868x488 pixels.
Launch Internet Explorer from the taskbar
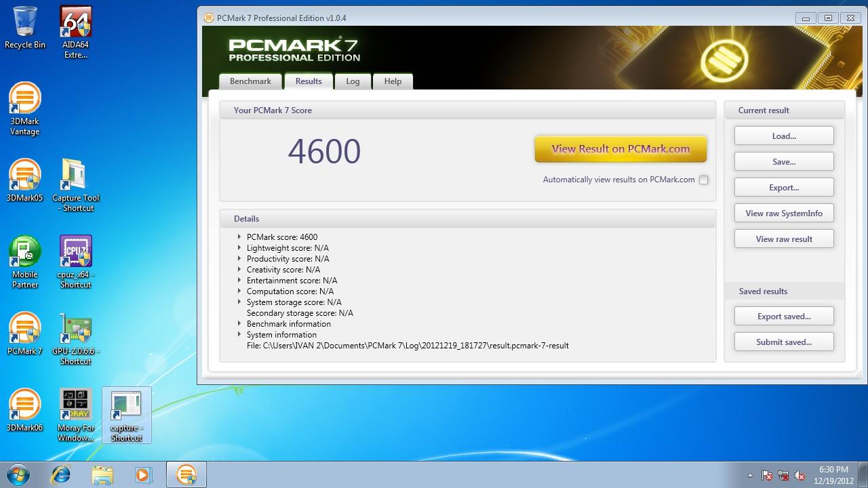[x=61, y=474]
